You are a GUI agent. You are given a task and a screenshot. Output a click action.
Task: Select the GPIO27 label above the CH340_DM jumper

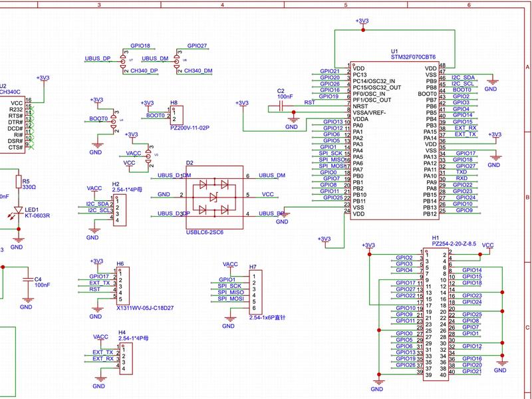click(197, 45)
